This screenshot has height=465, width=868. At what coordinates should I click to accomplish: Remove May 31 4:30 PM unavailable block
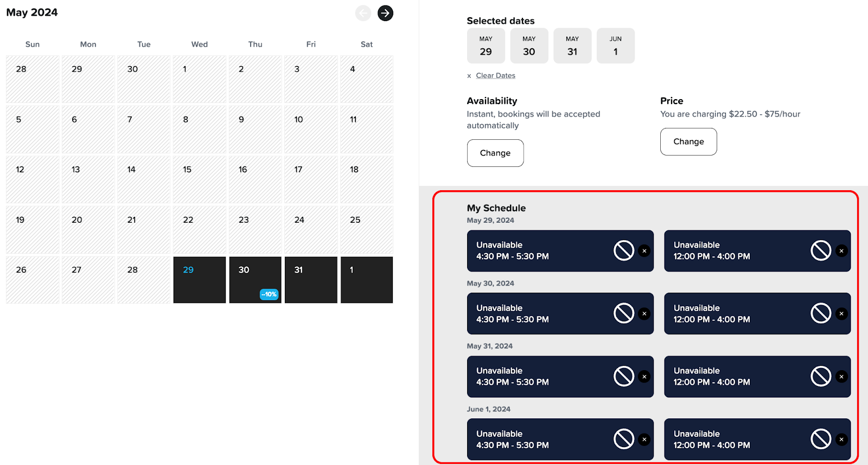coord(644,377)
